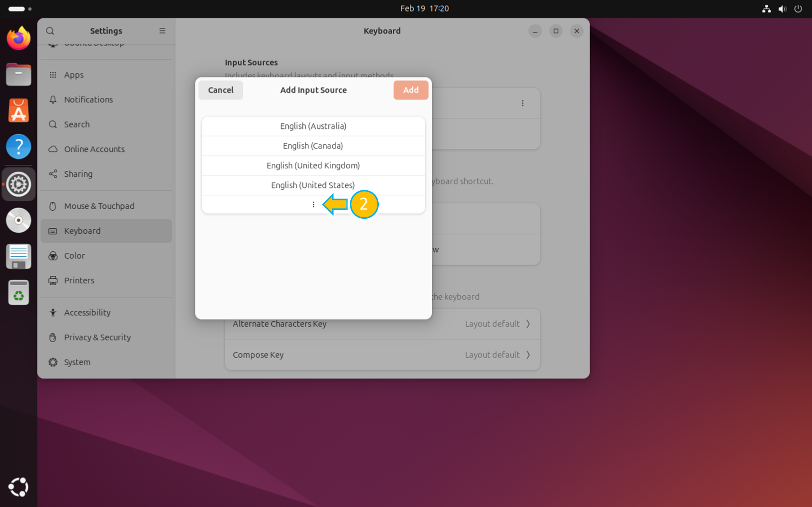Open input source options three-dot menu

(x=523, y=103)
